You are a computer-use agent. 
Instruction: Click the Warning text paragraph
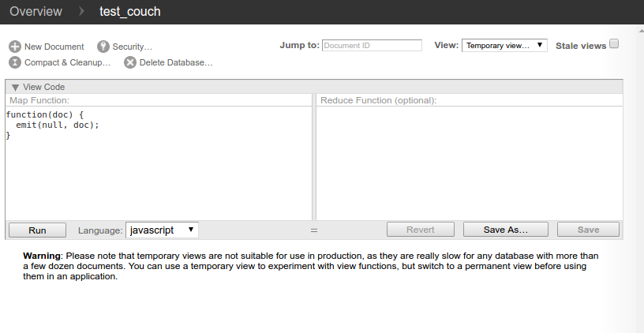coord(311,266)
